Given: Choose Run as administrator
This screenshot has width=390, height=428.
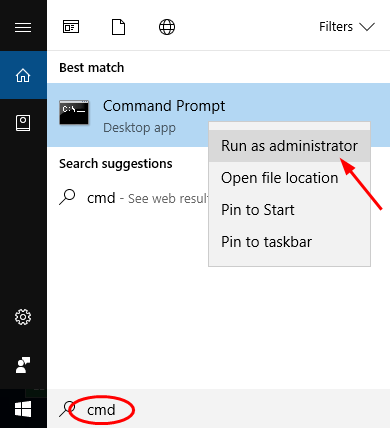Looking at the screenshot, I should 289,146.
